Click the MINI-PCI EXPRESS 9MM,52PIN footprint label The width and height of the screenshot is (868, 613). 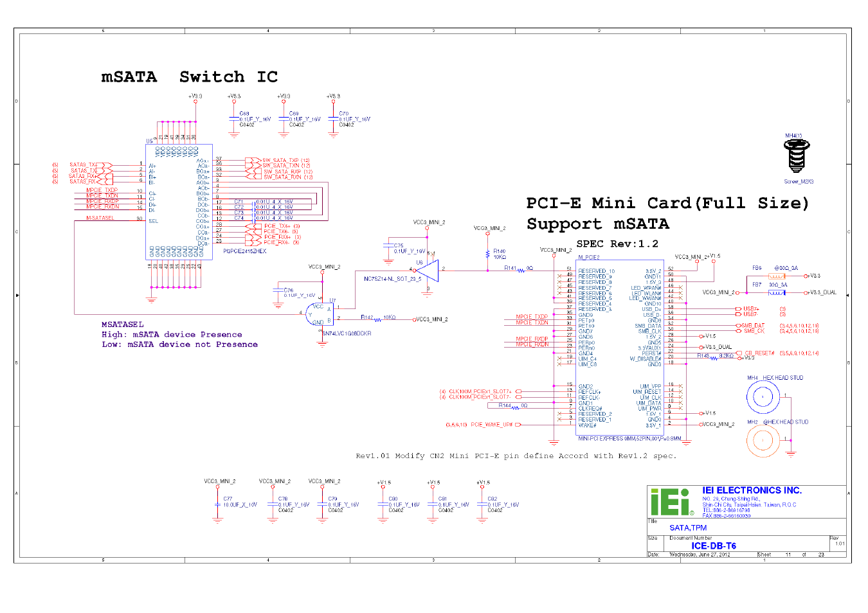pos(630,439)
